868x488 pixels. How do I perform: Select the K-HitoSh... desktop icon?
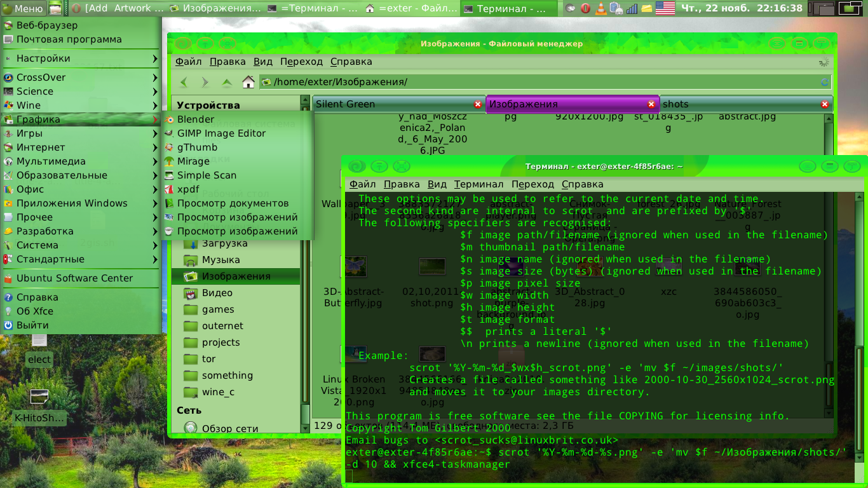click(x=39, y=407)
